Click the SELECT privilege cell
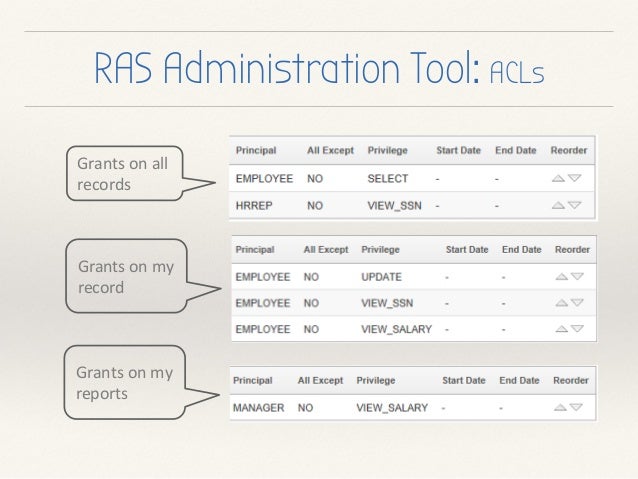 tap(388, 179)
